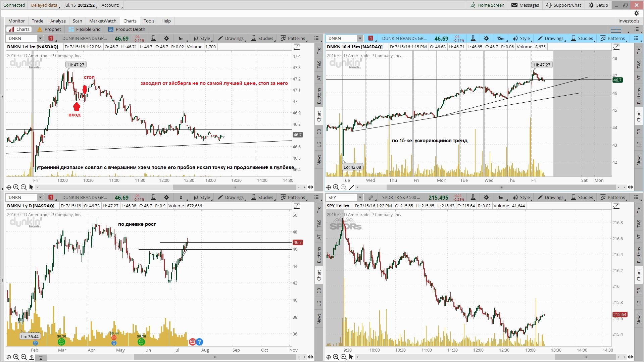Image resolution: width=644 pixels, height=362 pixels.
Task: Open the gear settings icon under the Setup button
Action: (636, 13)
